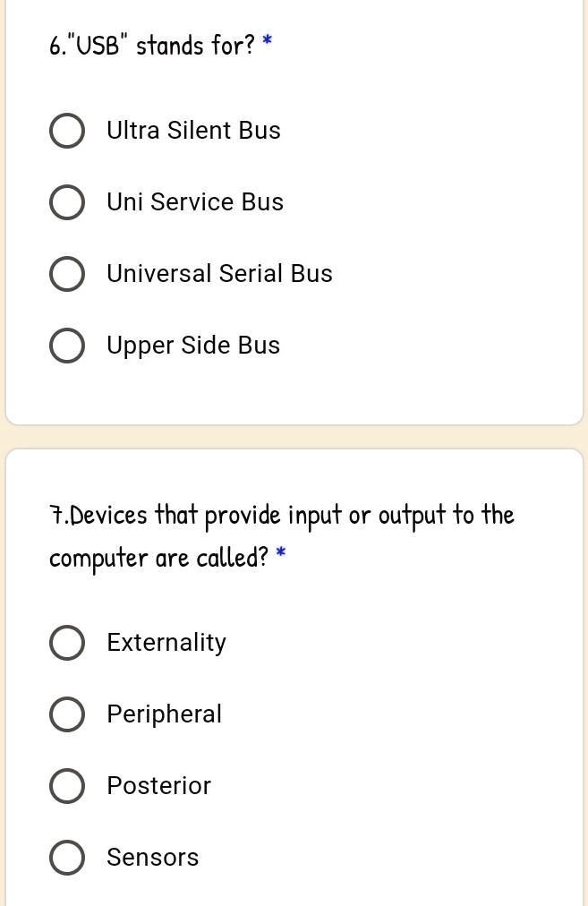The width and height of the screenshot is (588, 906).
Task: Select the Sensors radio button
Action: tap(67, 858)
